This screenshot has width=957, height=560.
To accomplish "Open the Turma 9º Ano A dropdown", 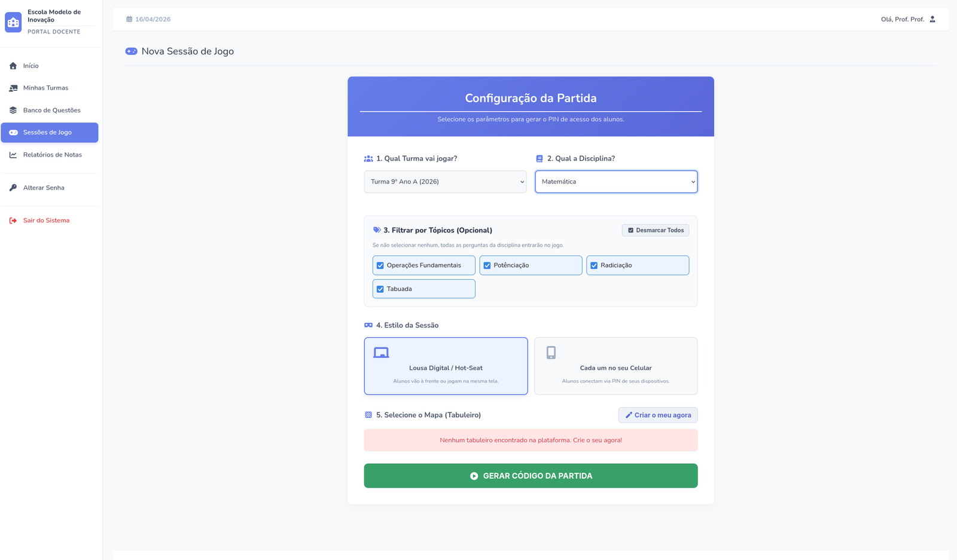I will [x=445, y=182].
